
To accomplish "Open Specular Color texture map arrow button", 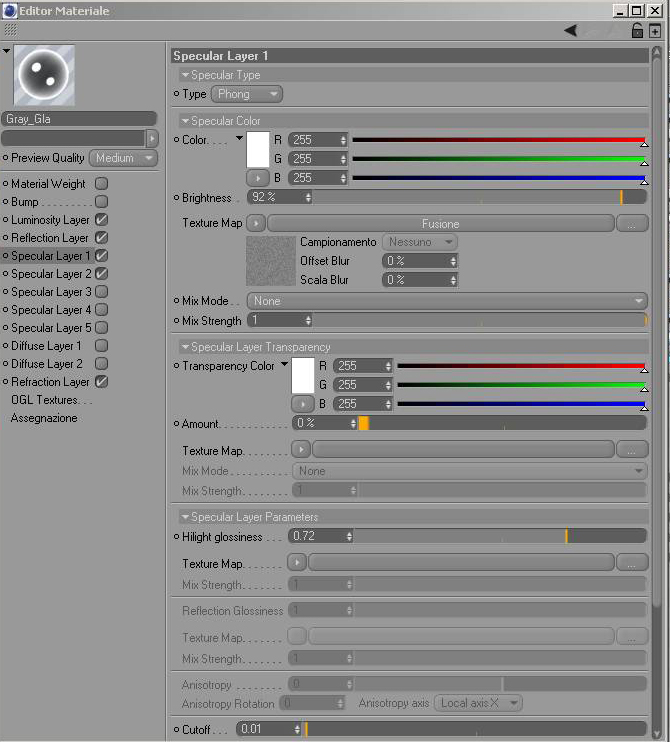I will pos(256,223).
